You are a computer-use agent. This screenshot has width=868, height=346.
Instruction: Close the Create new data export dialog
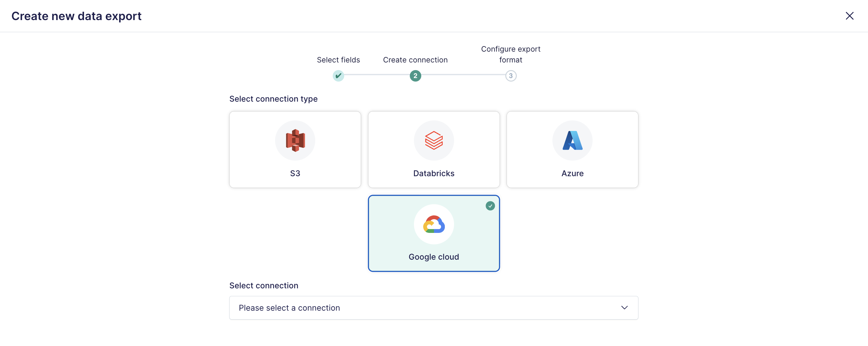tap(850, 16)
